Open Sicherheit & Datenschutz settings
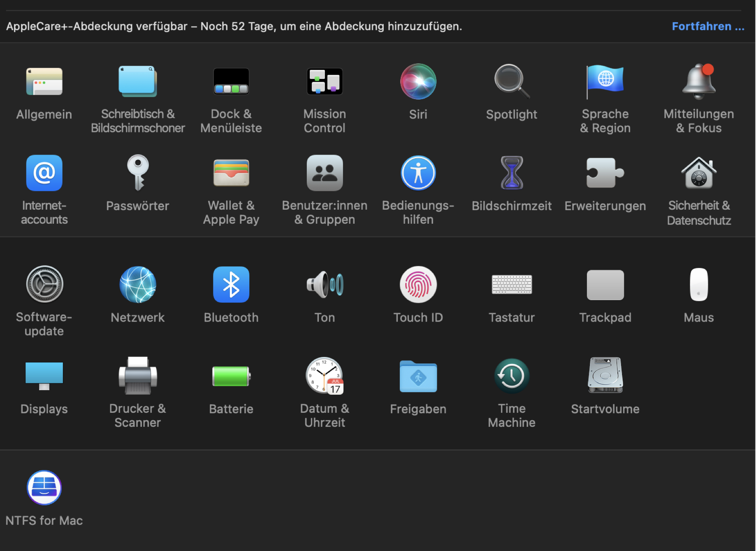Screen dimensions: 756x551 point(699,173)
